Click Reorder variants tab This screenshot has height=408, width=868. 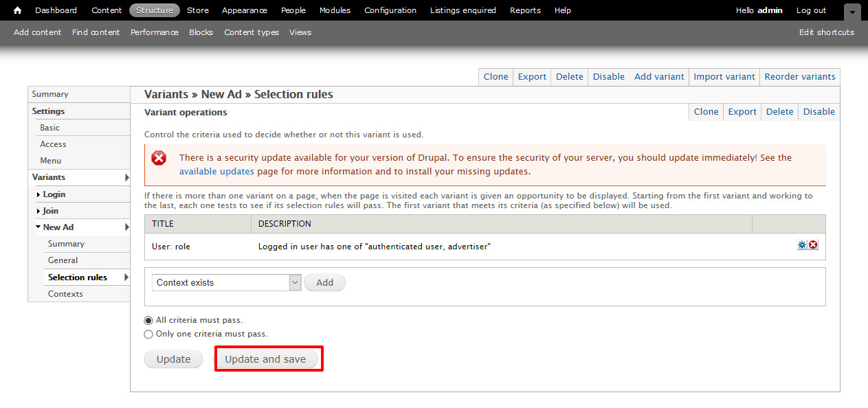pyautogui.click(x=799, y=77)
